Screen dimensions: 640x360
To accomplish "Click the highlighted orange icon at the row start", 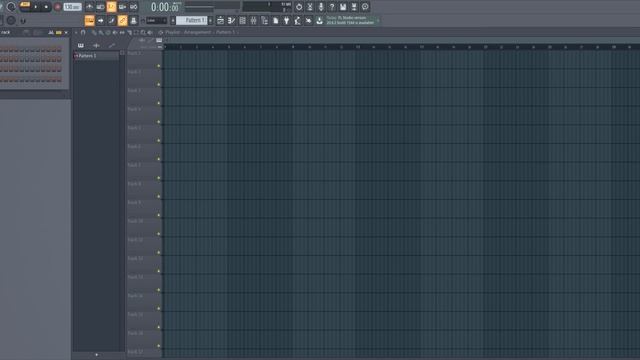I will pos(89,20).
